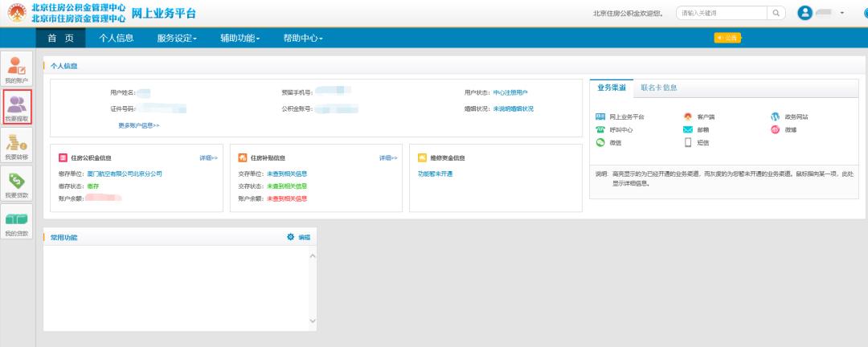Click the yellow 公告 announcement badge
The height and width of the screenshot is (347, 868).
coord(727,38)
